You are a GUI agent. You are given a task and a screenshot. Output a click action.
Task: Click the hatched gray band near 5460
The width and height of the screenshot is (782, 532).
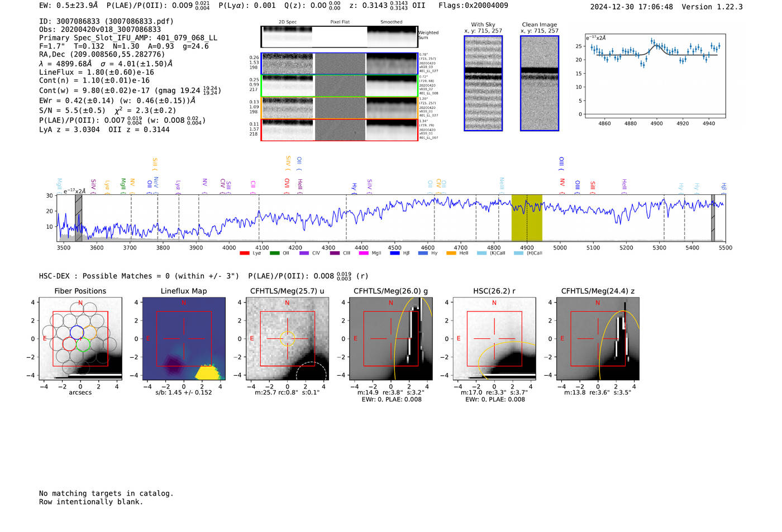[713, 218]
